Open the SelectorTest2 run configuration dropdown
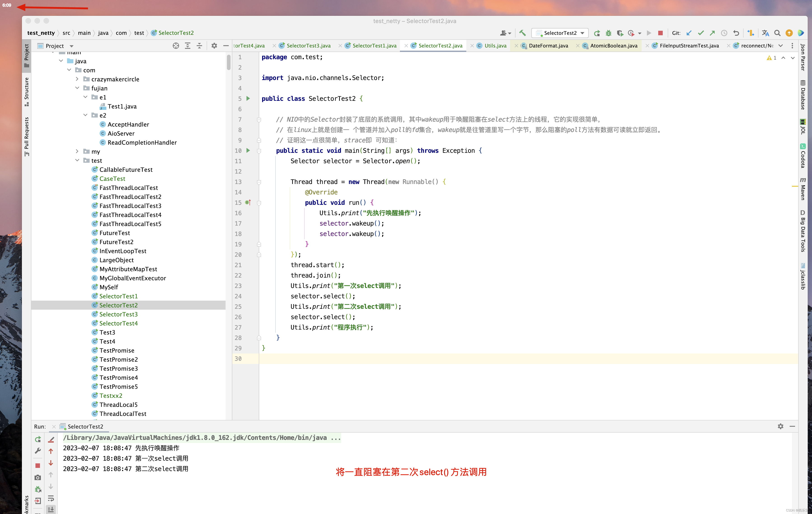The width and height of the screenshot is (812, 514). click(x=560, y=33)
